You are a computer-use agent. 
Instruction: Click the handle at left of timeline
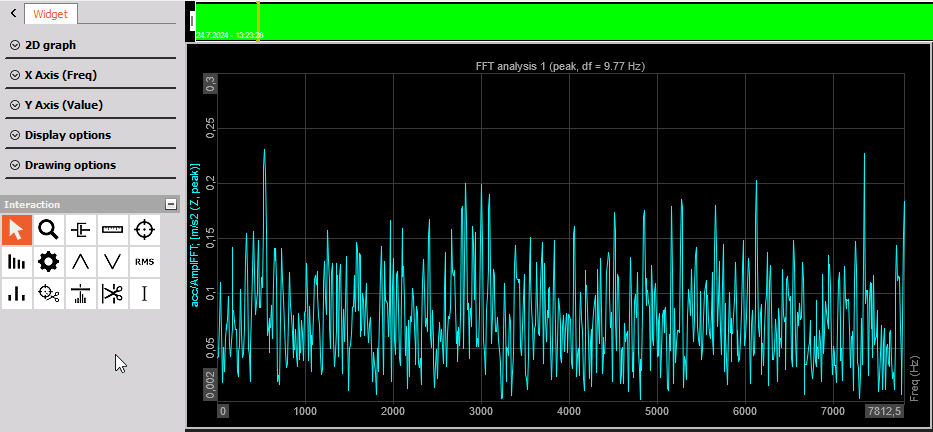click(x=192, y=21)
